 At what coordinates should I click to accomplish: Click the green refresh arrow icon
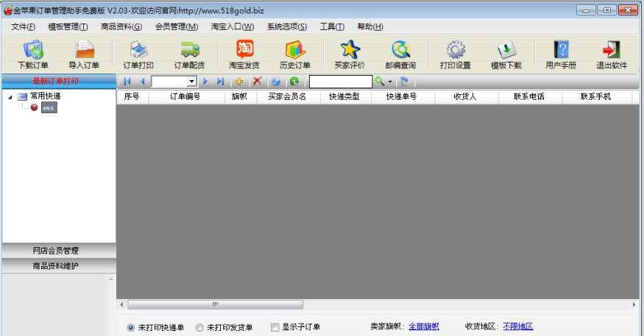tap(294, 81)
